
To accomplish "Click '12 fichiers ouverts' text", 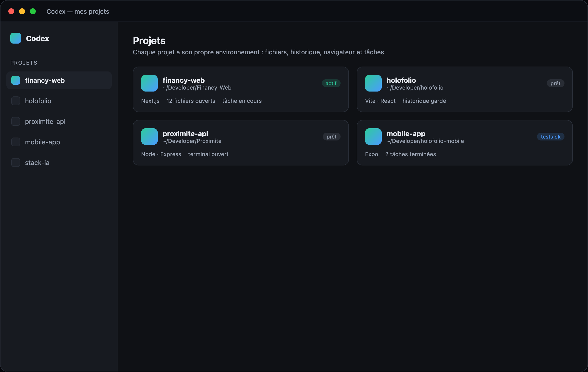I will (x=191, y=101).
